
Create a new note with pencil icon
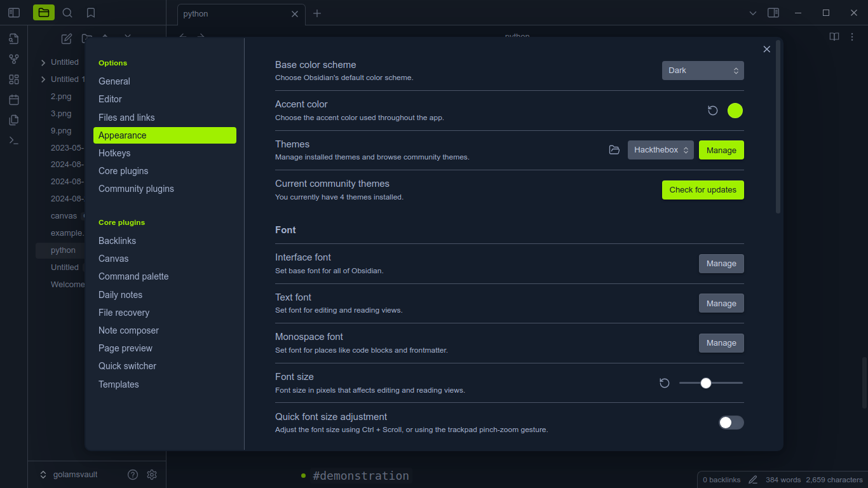click(66, 39)
